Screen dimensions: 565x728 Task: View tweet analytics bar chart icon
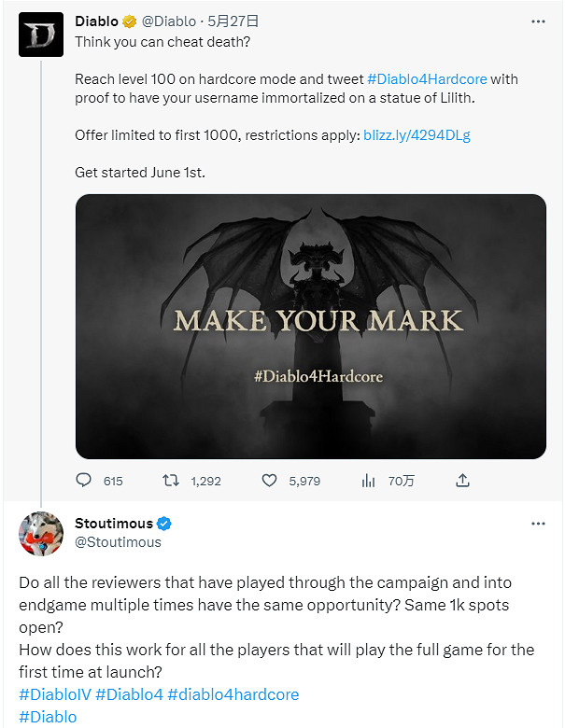pyautogui.click(x=368, y=481)
